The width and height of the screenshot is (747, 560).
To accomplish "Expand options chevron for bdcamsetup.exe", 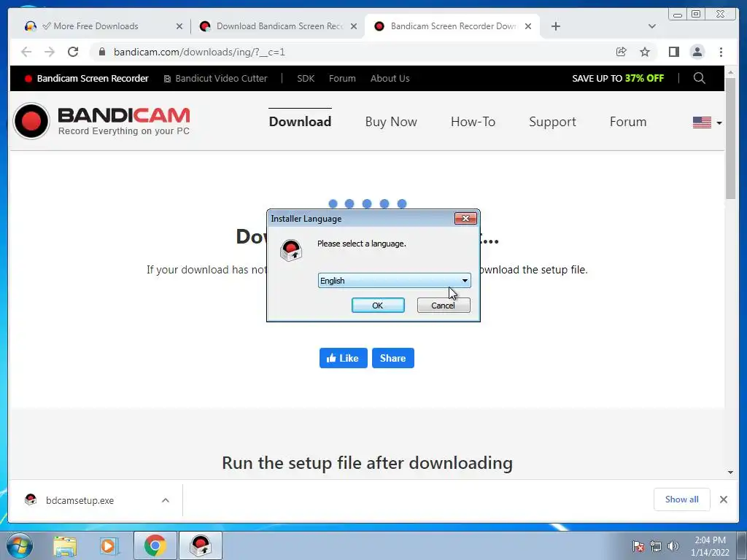I will (x=166, y=500).
